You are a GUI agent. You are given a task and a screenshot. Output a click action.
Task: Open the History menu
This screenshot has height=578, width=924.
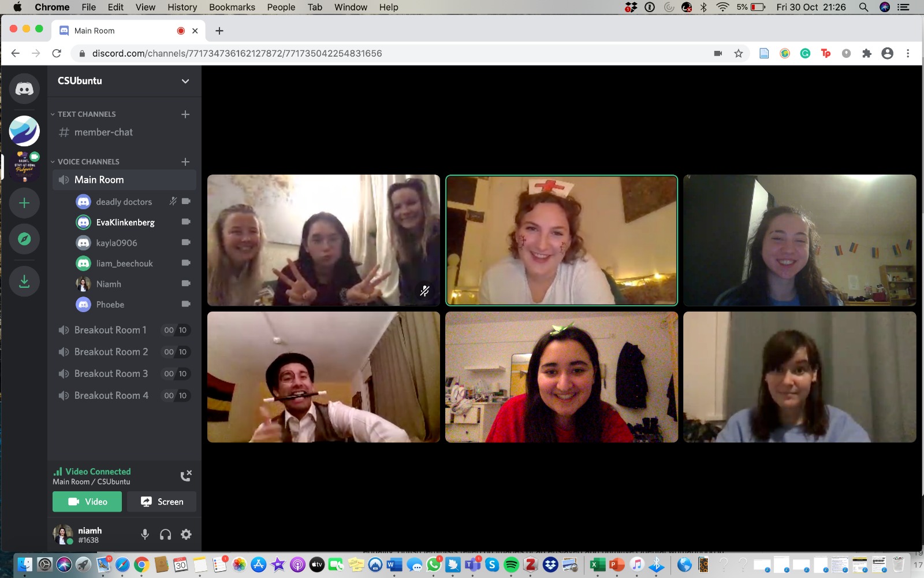click(x=182, y=7)
